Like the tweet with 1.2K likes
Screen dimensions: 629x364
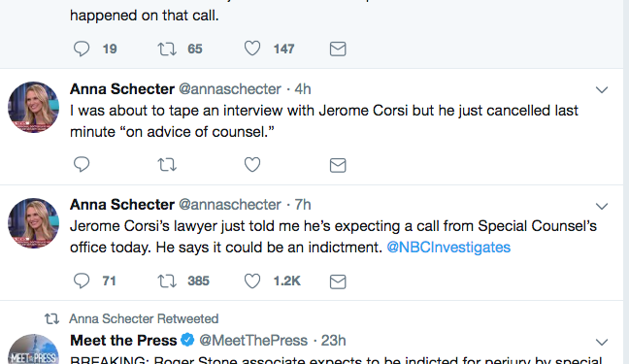(252, 281)
